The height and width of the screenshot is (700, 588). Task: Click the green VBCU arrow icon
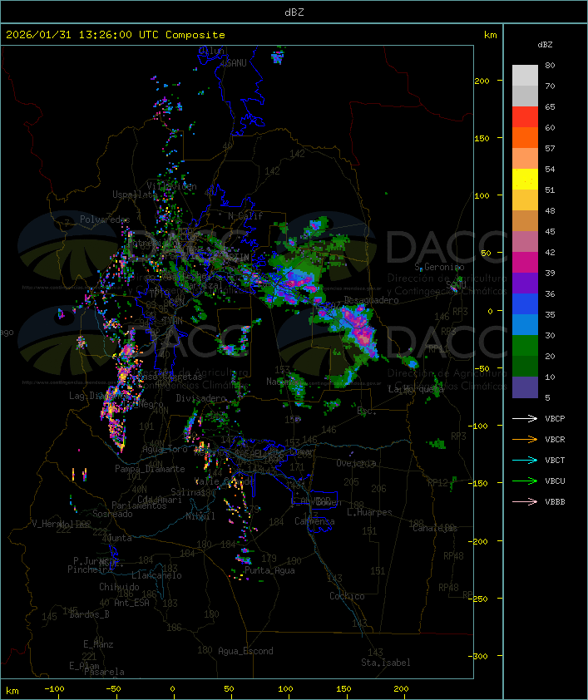coord(526,481)
